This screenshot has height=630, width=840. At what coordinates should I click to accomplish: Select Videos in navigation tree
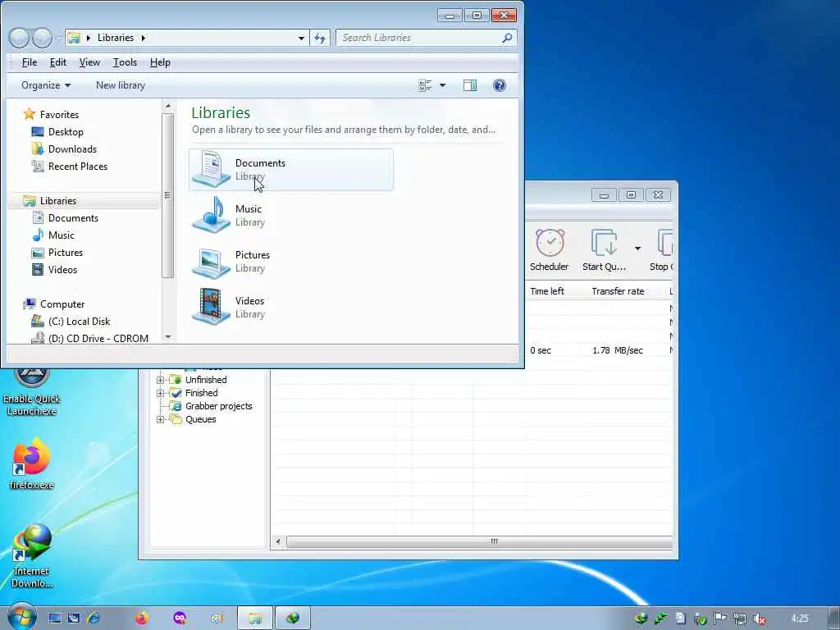point(55,269)
